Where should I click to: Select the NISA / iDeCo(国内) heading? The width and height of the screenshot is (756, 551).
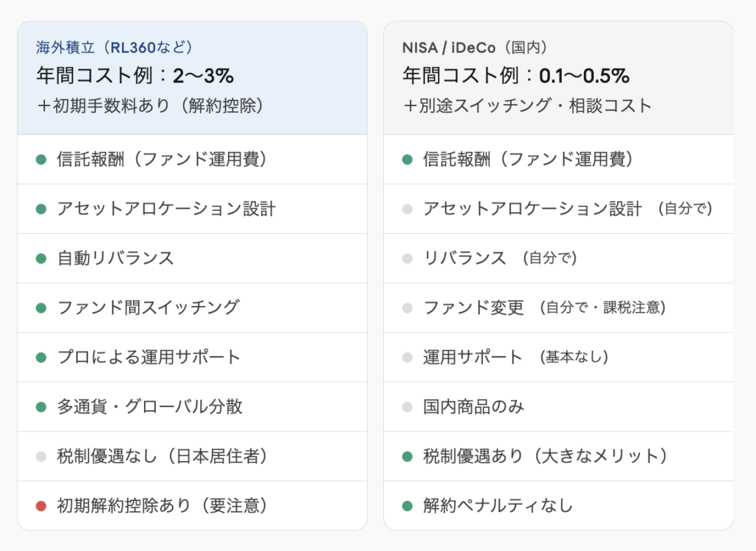[x=475, y=48]
